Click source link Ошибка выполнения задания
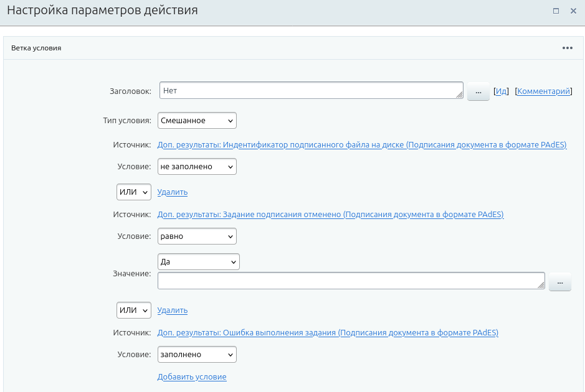 [x=328, y=333]
